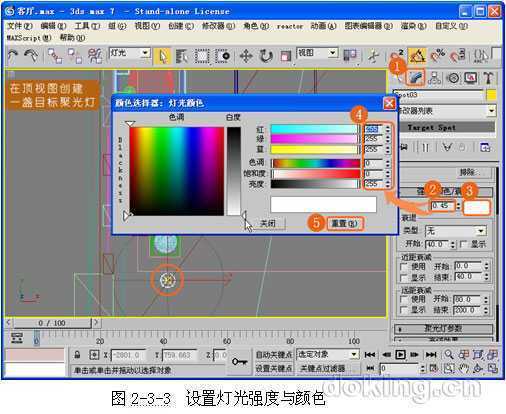The height and width of the screenshot is (414, 506).
Task: Click the Zoom magnifier viewport icon
Action: pyautogui.click(x=449, y=354)
